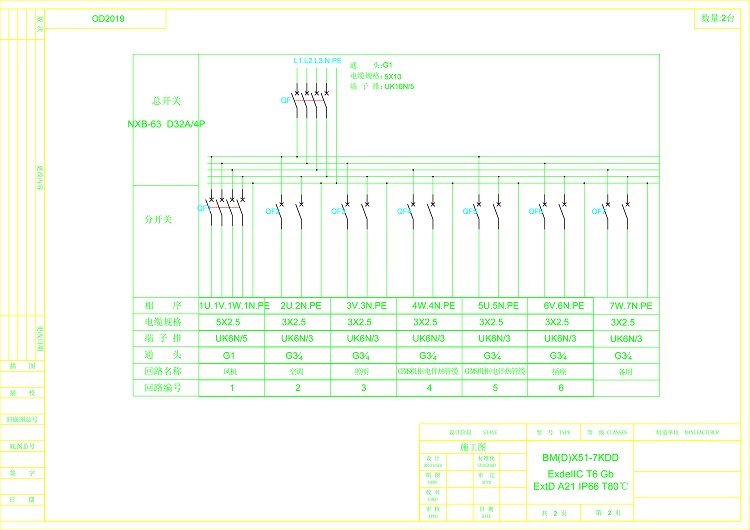This screenshot has height=530, width=750.
Task: Click circuit number 6 cell
Action: [x=561, y=388]
